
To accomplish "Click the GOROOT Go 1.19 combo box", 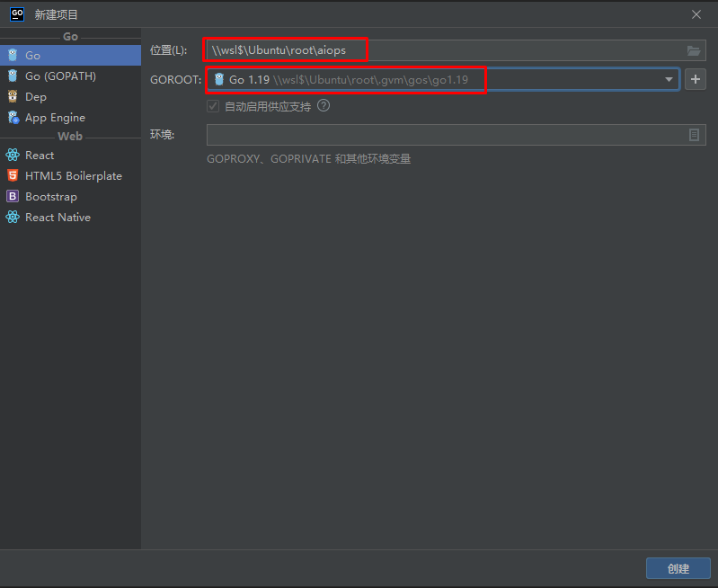I will tap(443, 80).
